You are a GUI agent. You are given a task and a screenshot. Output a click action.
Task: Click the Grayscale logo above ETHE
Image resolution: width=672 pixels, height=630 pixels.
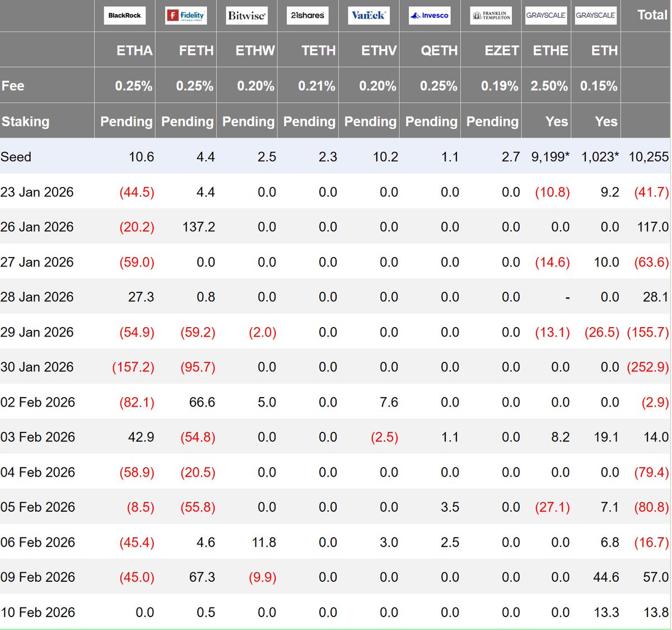(546, 16)
